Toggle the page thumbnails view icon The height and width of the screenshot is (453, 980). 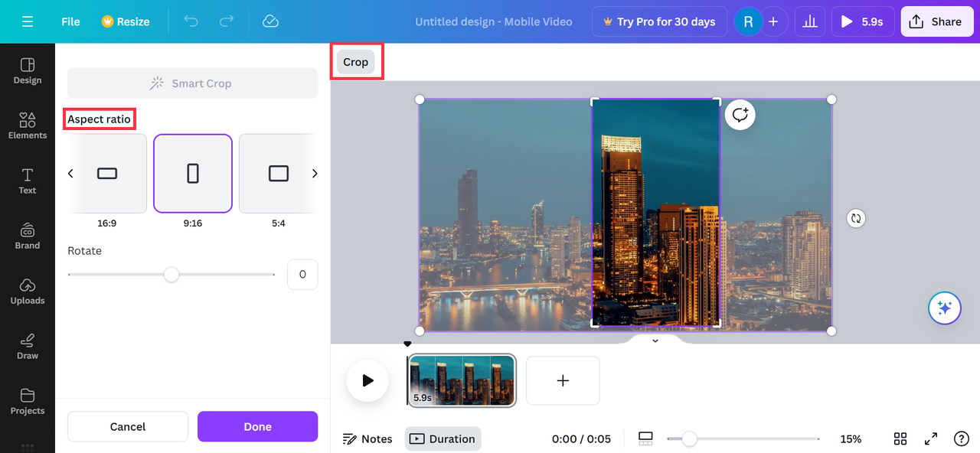[x=645, y=438]
